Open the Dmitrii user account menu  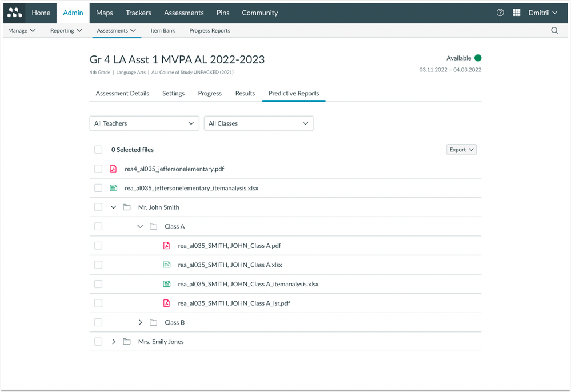[542, 13]
